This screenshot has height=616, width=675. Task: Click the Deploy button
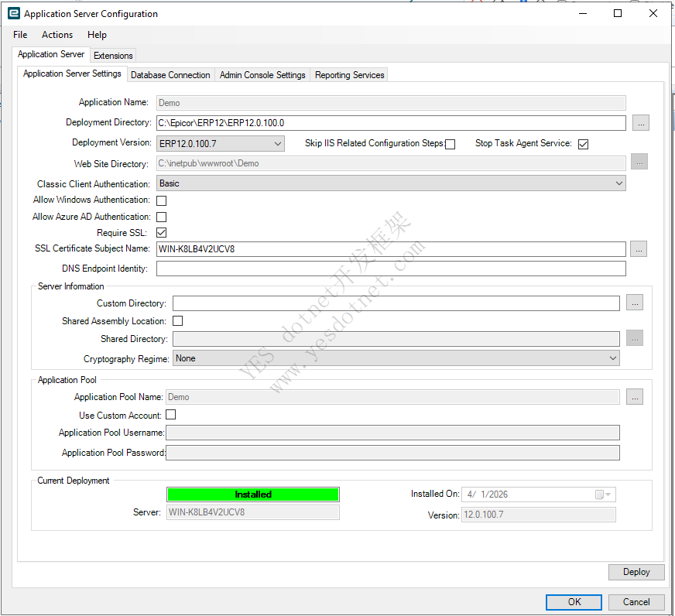[636, 572]
